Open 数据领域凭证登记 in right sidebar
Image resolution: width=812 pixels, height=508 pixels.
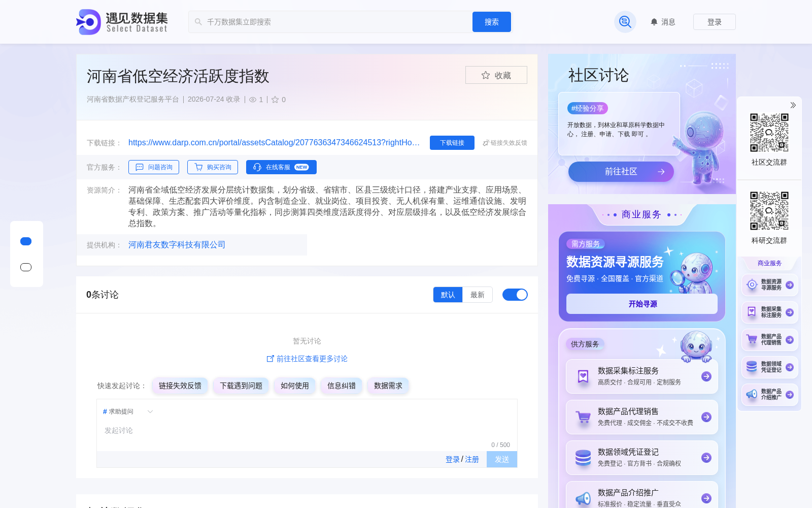[x=770, y=367]
